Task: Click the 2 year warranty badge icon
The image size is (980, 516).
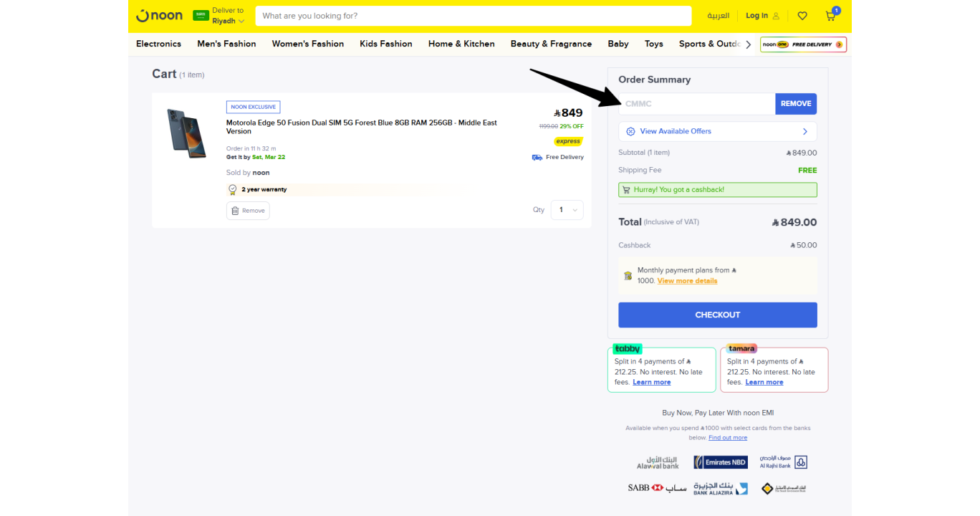Action: pos(232,190)
